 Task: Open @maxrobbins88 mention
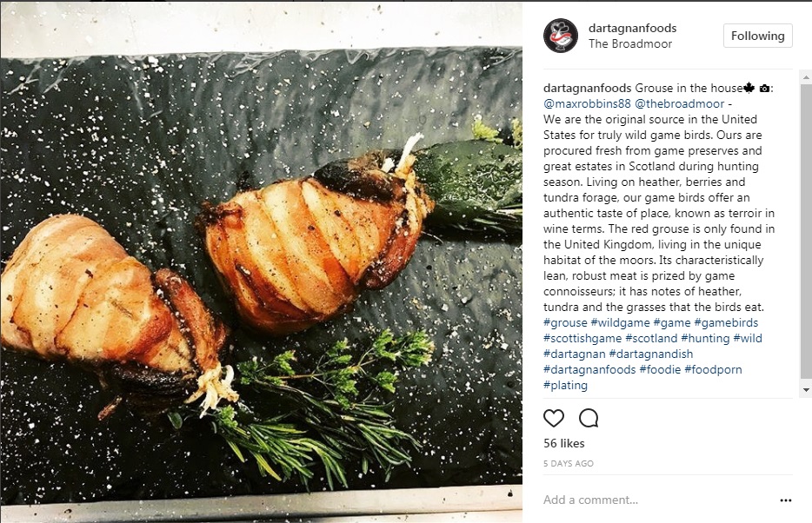pos(587,103)
